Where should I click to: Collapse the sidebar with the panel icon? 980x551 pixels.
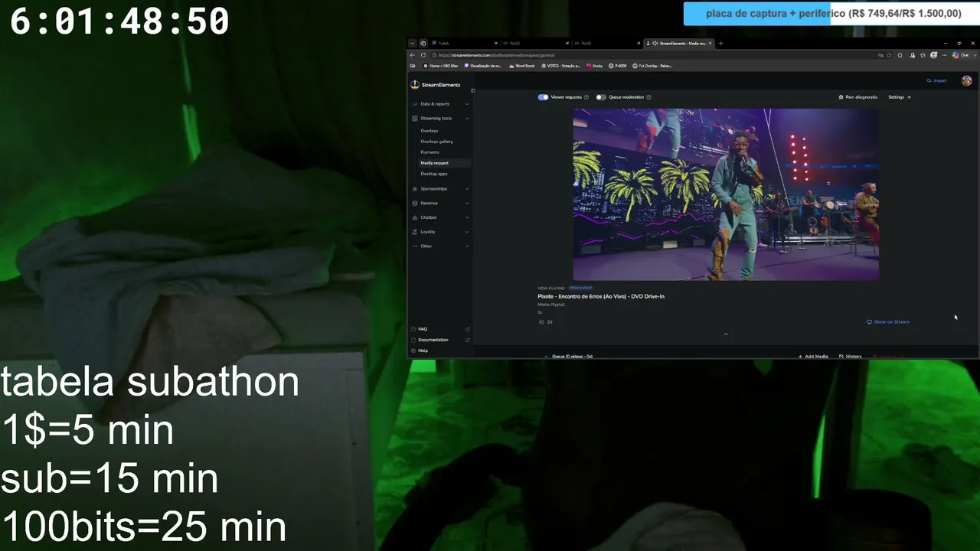pos(472,90)
